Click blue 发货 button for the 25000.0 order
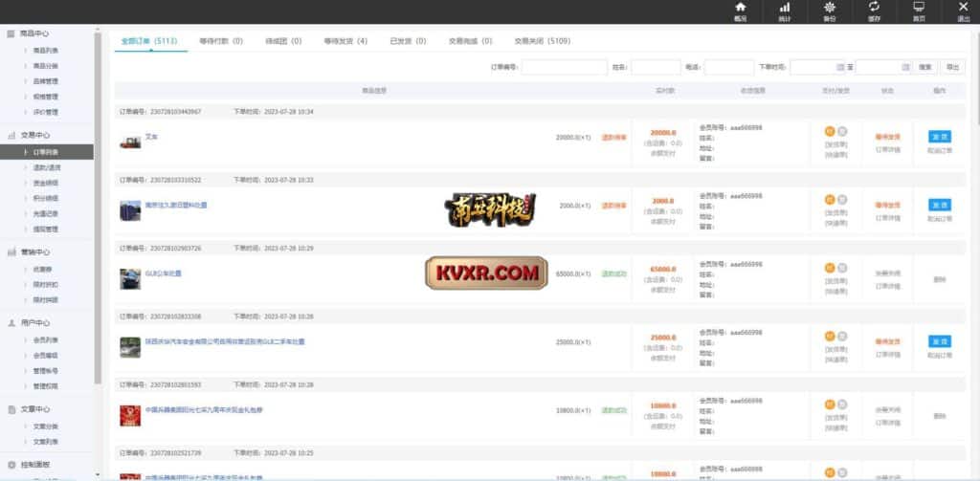The width and height of the screenshot is (980, 481). coord(940,341)
